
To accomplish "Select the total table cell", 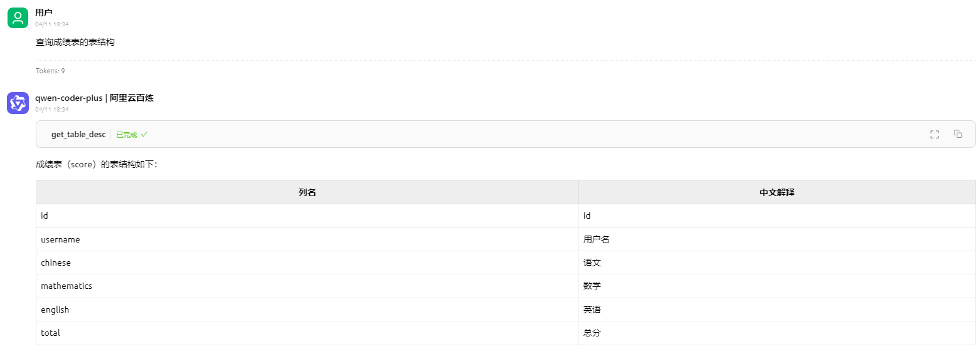I will click(50, 333).
